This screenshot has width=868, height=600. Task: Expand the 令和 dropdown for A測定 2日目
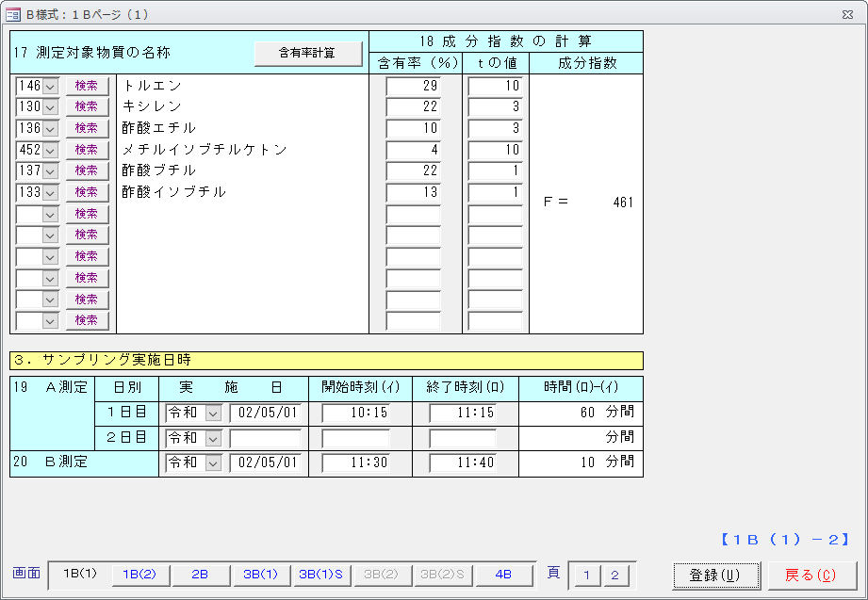(x=213, y=438)
